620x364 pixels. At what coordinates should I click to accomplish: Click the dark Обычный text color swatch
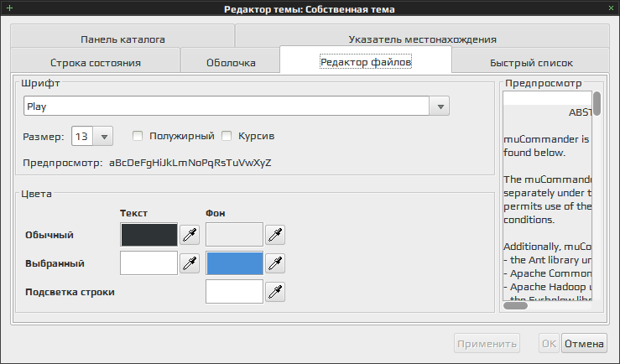[149, 235]
